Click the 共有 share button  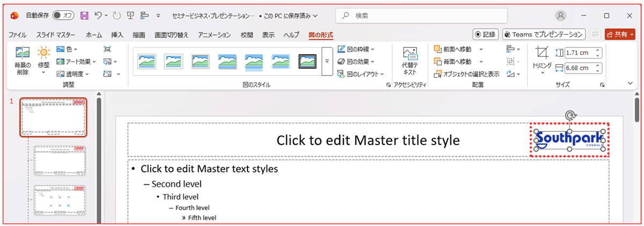point(620,34)
